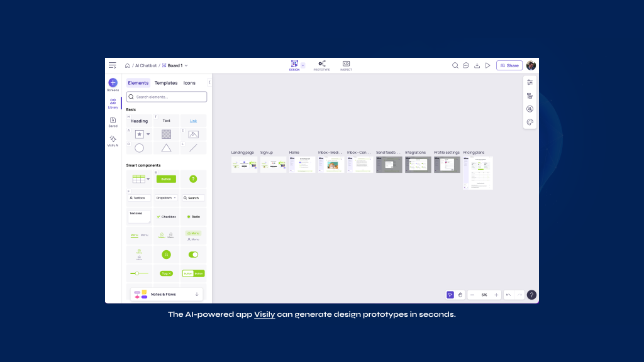The image size is (644, 362).
Task: Click the Share button
Action: pyautogui.click(x=509, y=65)
